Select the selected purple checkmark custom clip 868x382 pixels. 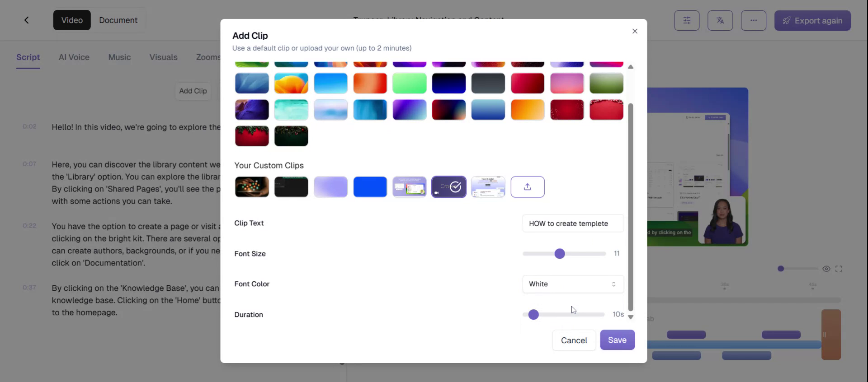click(449, 187)
